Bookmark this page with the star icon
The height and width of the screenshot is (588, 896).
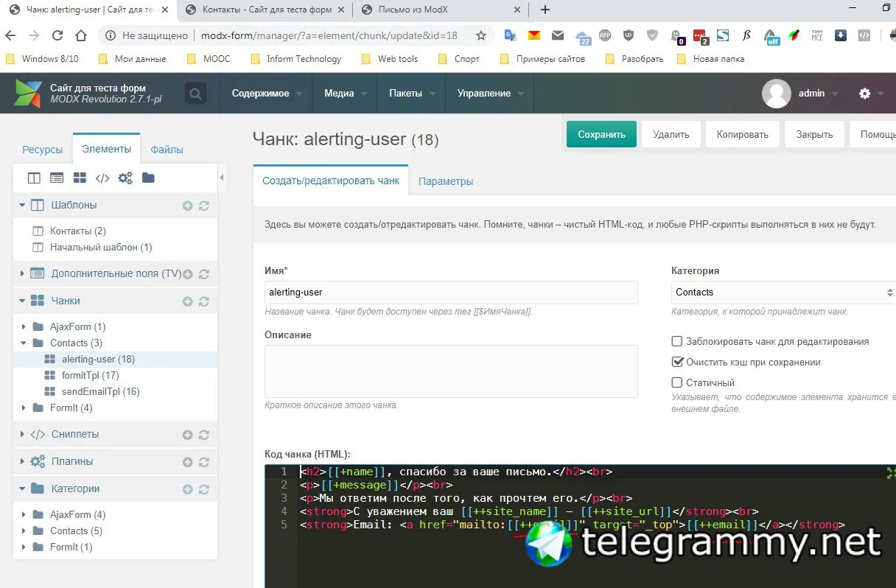481,35
